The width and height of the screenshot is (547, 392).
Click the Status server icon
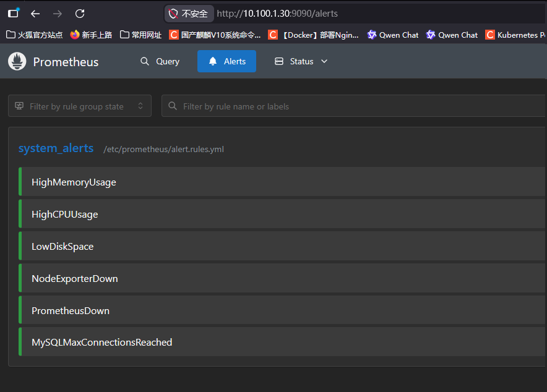click(x=279, y=61)
